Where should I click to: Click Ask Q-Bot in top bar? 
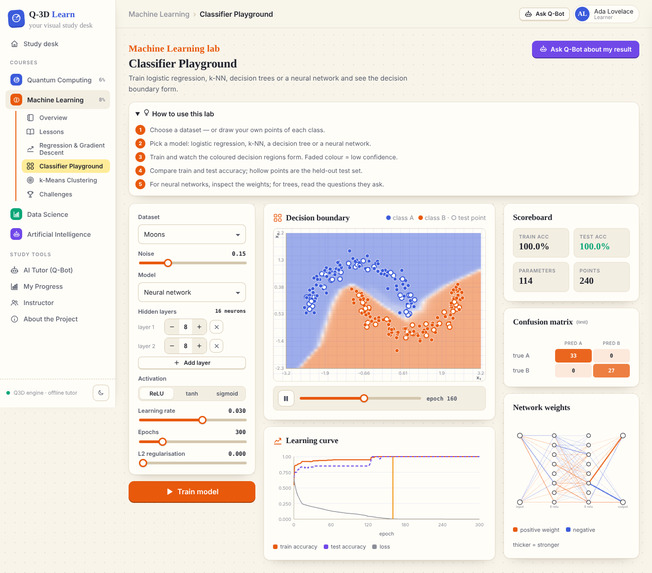click(x=544, y=14)
